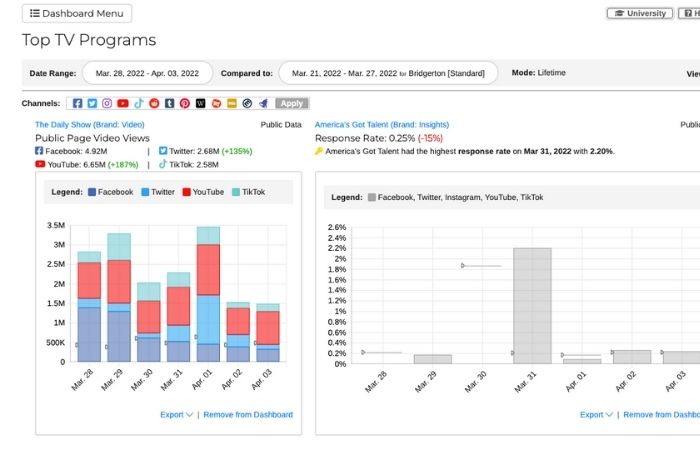The image size is (700, 450).
Task: Toggle the TikTok channel icon
Action: [x=138, y=103]
